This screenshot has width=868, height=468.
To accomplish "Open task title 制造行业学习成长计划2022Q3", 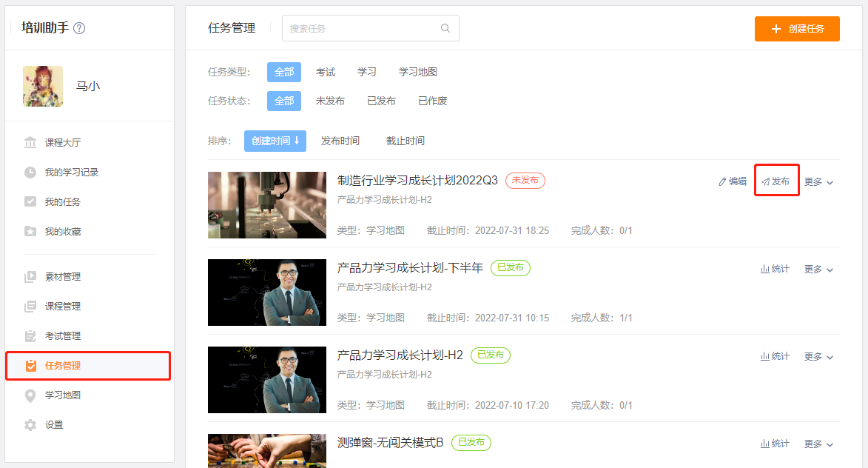I will tap(417, 181).
